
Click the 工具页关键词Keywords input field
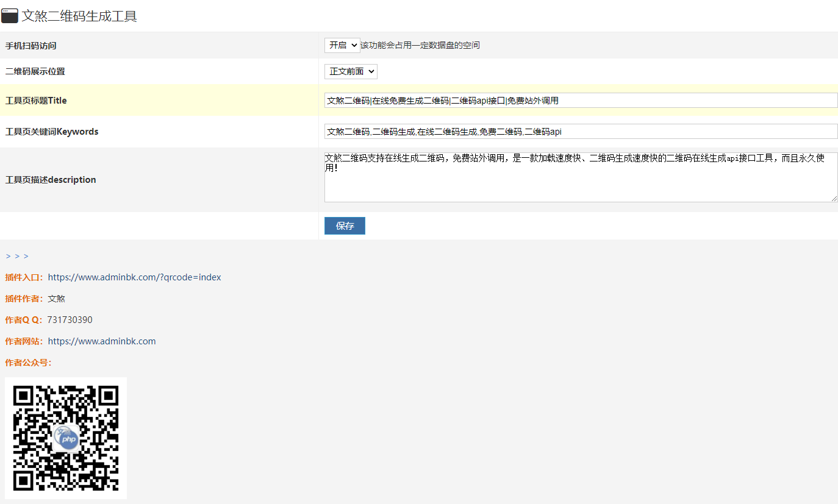pos(581,132)
